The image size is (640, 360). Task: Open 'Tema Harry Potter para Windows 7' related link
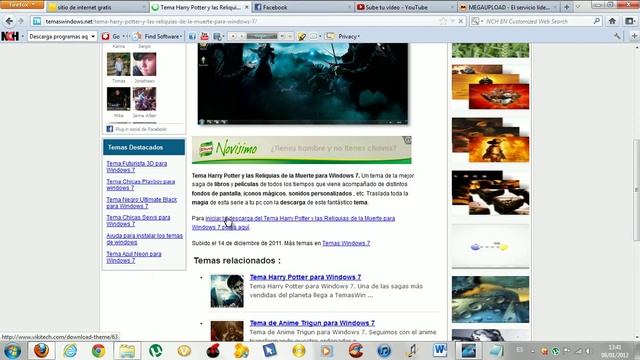coord(305,277)
